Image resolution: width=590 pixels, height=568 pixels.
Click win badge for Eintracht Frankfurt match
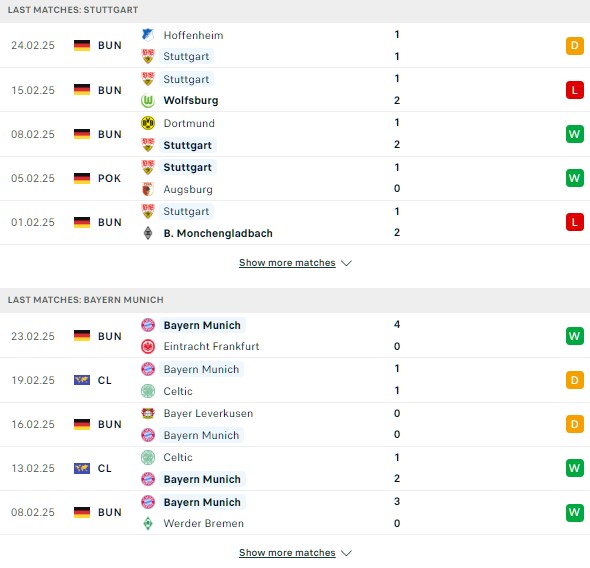(575, 336)
